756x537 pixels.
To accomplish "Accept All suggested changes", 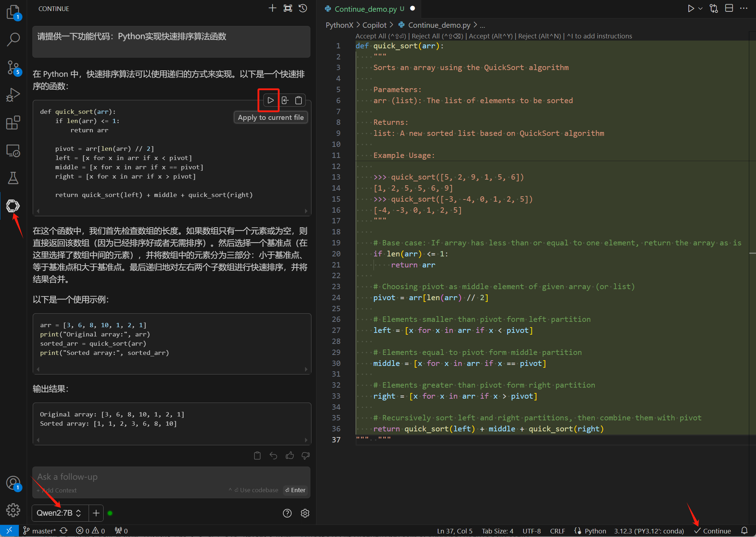I will [x=380, y=36].
